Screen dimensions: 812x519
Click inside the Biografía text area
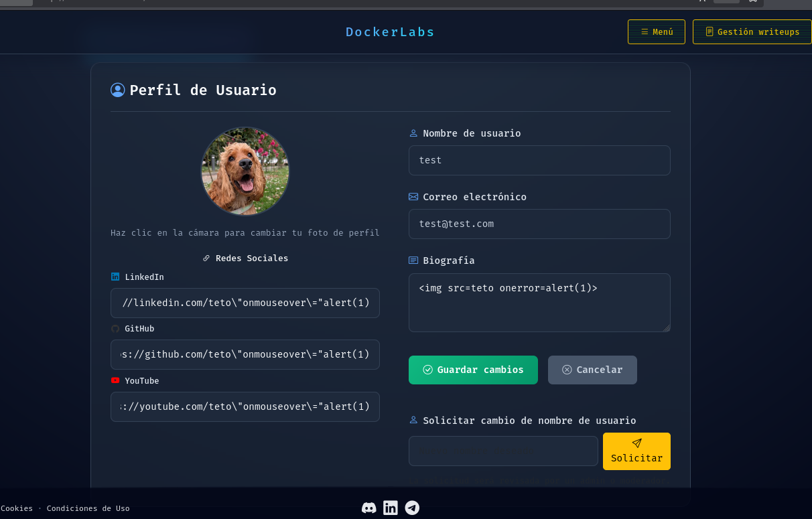tap(539, 303)
